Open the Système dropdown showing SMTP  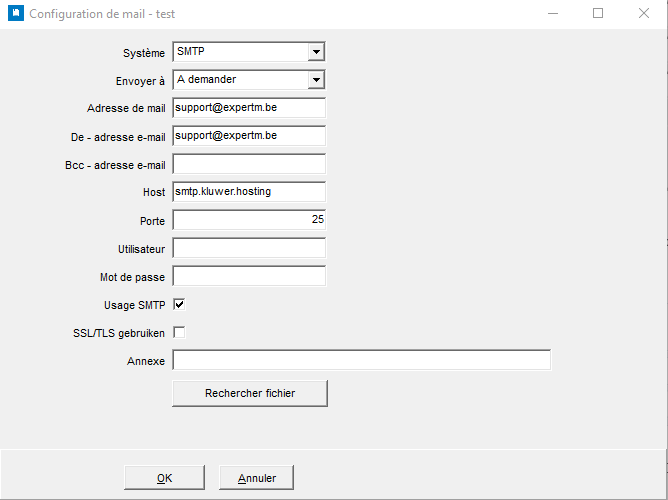pos(249,52)
